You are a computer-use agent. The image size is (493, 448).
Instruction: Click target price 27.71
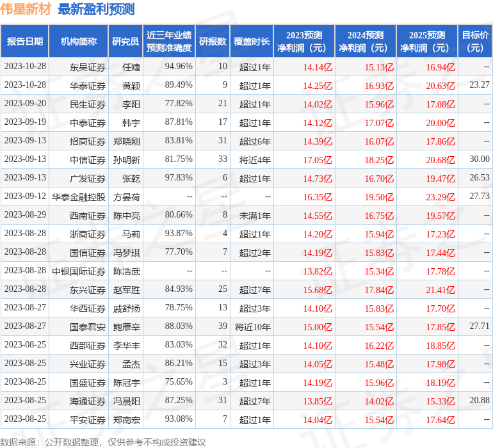480,326
